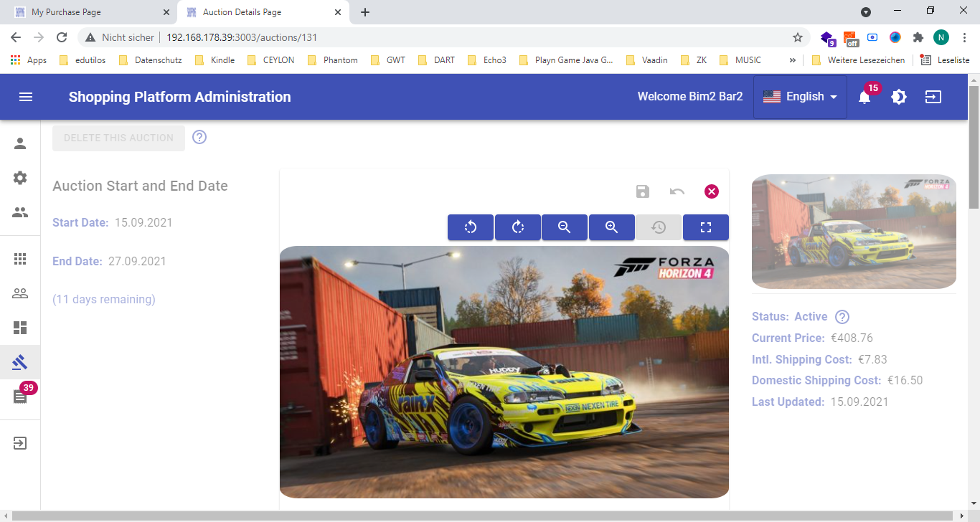The height and width of the screenshot is (522, 980).
Task: Open Weitere Lesezeichen folder
Action: (859, 60)
